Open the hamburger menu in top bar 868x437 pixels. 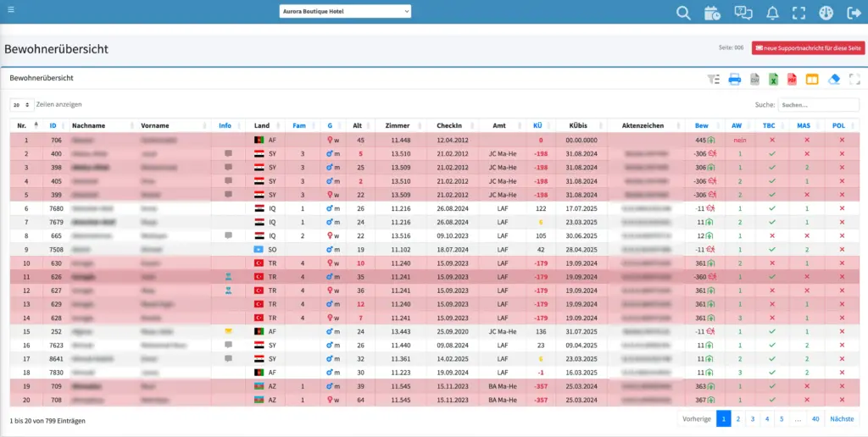[x=11, y=9]
